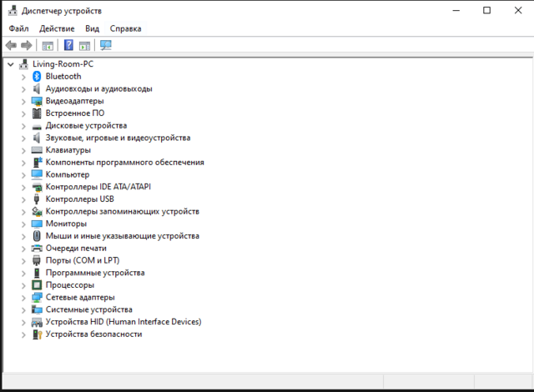Select the Клавиатуры label
This screenshot has width=534, height=392.
pos(68,150)
